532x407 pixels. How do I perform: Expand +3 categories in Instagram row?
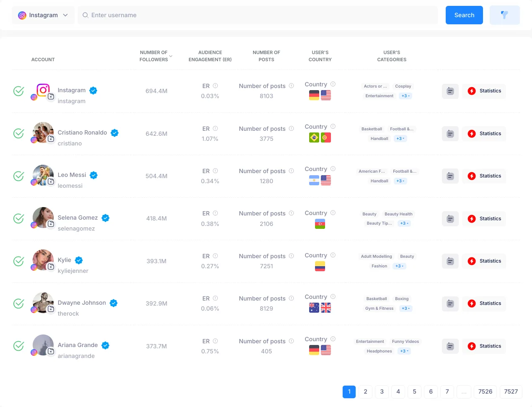[x=405, y=96]
